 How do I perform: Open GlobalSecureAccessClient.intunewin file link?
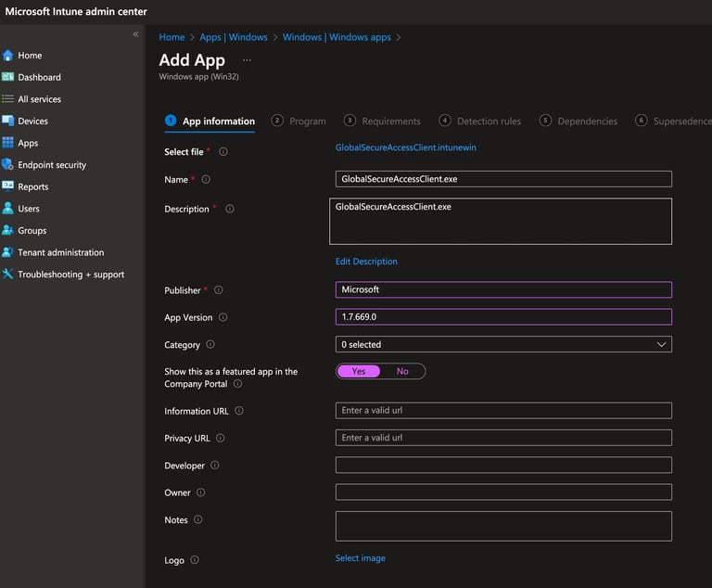coord(405,147)
